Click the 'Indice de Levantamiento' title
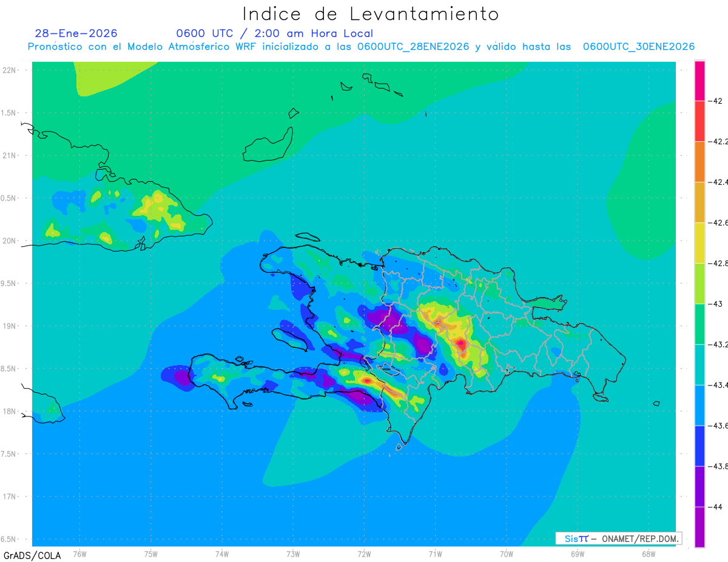 coord(371,14)
